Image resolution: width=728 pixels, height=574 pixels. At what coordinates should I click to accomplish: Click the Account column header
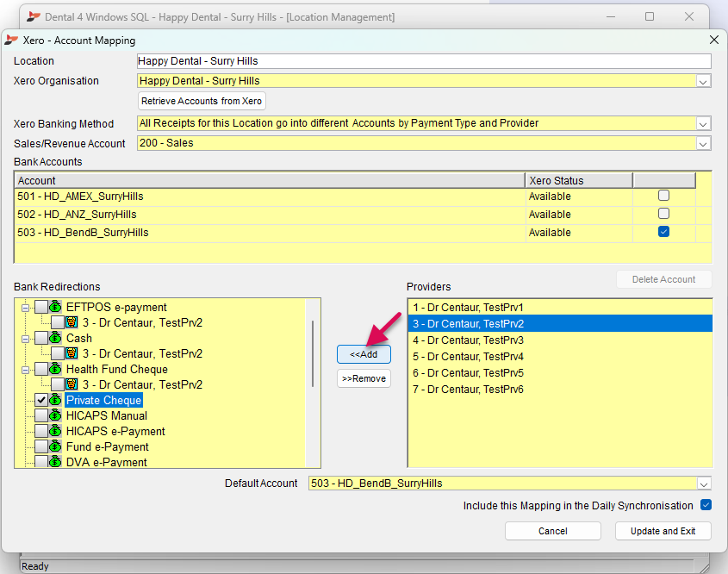click(270, 180)
